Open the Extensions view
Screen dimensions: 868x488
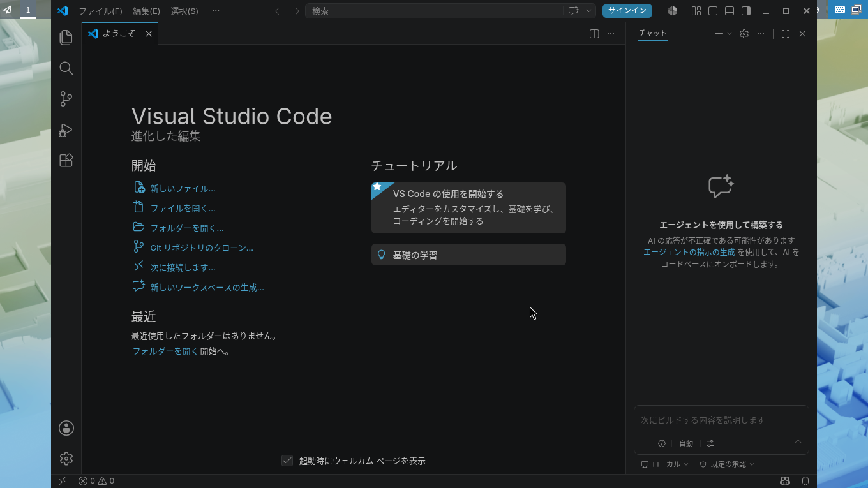[x=66, y=161]
